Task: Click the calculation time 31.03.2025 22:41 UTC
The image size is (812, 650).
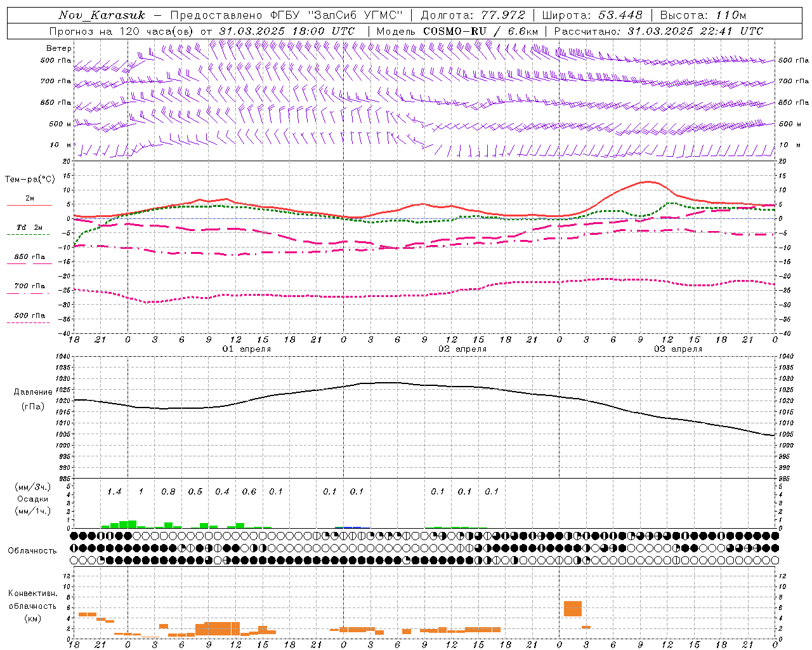Action: pos(695,31)
